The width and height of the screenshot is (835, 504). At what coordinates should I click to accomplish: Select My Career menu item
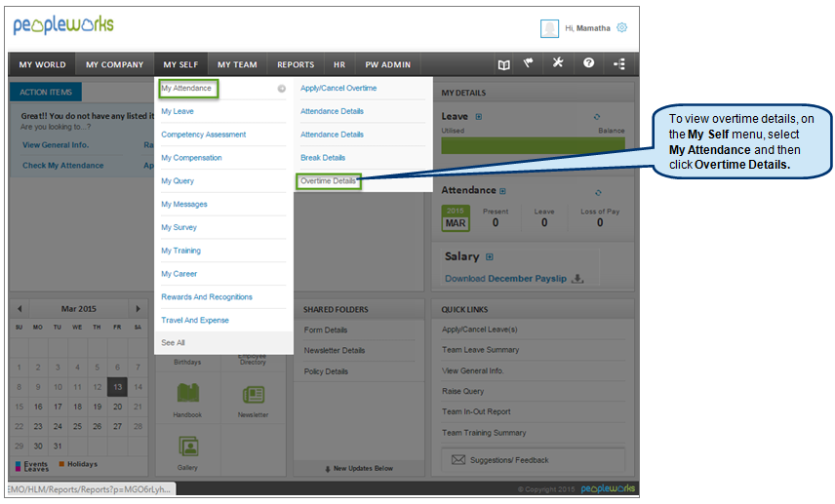[x=179, y=274]
